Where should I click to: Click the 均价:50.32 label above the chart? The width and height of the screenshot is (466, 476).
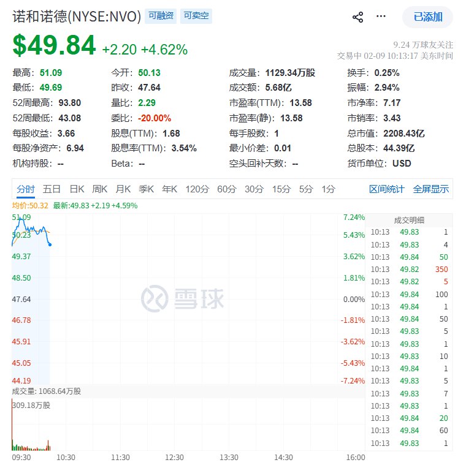[x=30, y=205]
